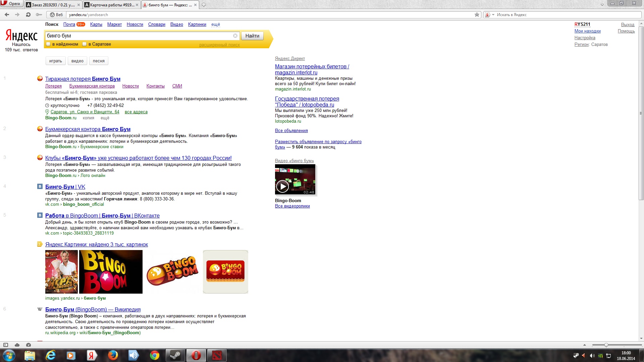644x362 pixels.
Task: Click the Dota 2 taskbar icon
Action: (217, 355)
